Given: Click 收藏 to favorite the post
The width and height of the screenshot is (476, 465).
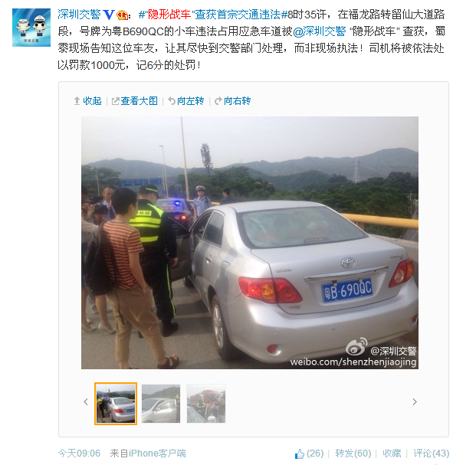Looking at the screenshot, I should pyautogui.click(x=392, y=454).
